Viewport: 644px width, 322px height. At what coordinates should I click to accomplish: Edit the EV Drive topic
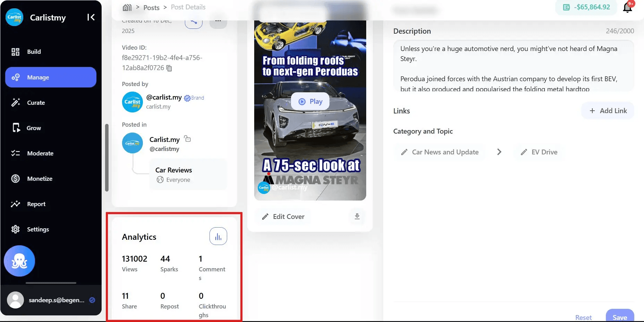point(539,152)
